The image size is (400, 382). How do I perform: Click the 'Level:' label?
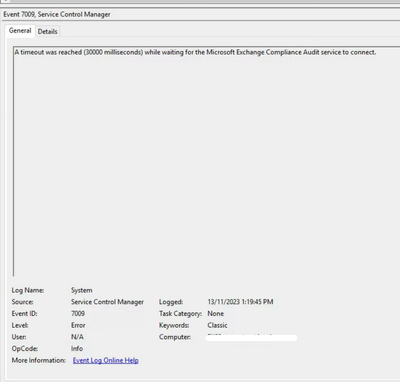click(x=20, y=325)
